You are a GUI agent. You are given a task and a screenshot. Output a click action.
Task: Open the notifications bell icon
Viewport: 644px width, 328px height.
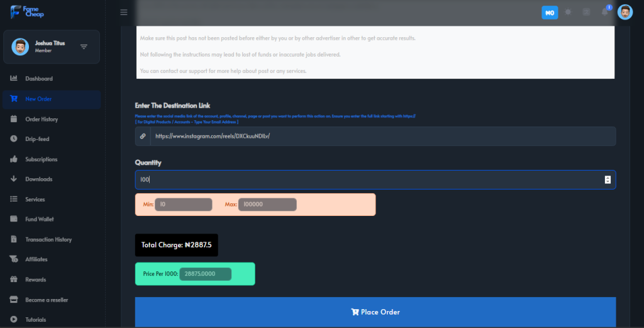click(604, 12)
